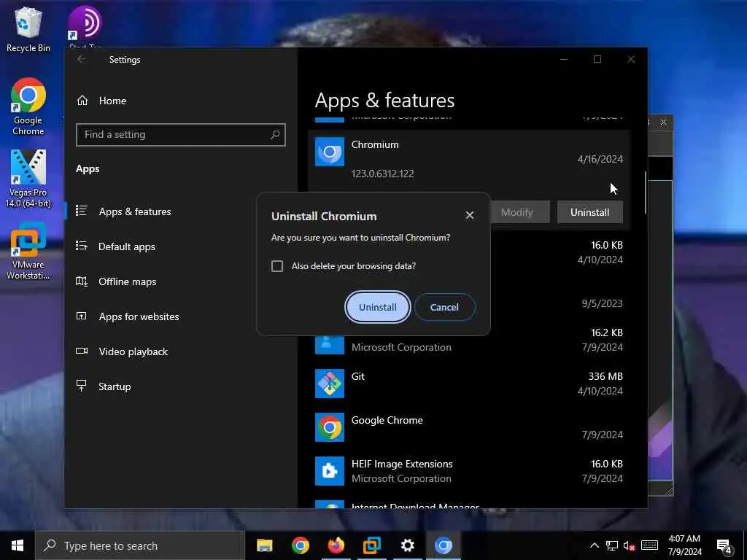The height and width of the screenshot is (560, 747).
Task: Click the Apps for websites icon
Action: pyautogui.click(x=82, y=316)
